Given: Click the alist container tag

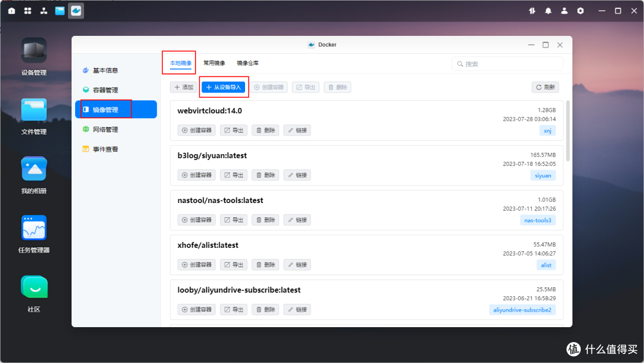Looking at the screenshot, I should click(x=546, y=265).
